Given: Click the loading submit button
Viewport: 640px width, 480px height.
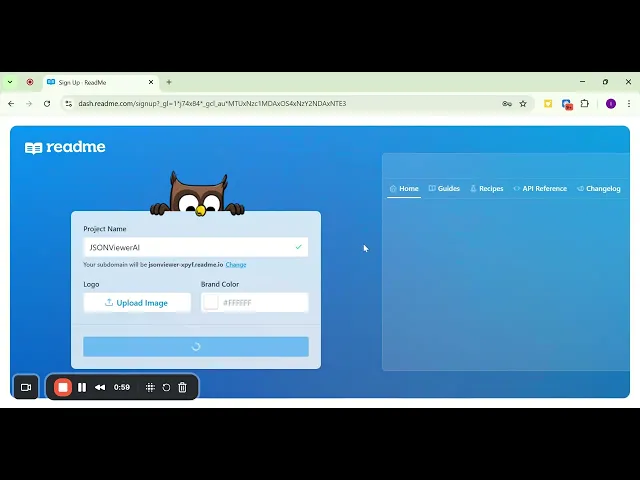Looking at the screenshot, I should coord(196,347).
